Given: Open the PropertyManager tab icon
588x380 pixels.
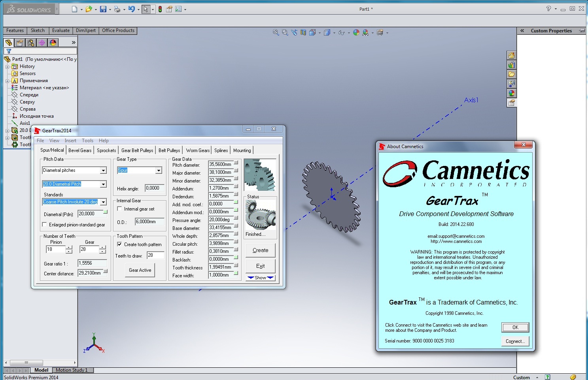Looking at the screenshot, I should click(20, 42).
